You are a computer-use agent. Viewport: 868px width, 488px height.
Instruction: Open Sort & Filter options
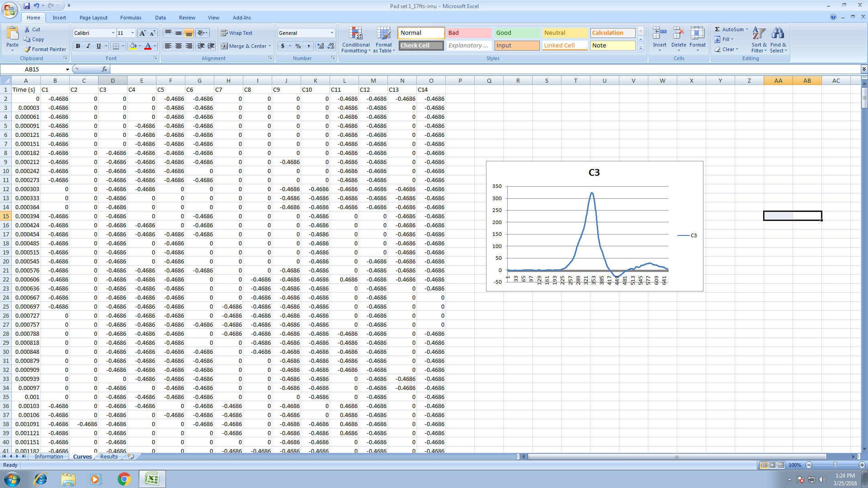point(759,40)
